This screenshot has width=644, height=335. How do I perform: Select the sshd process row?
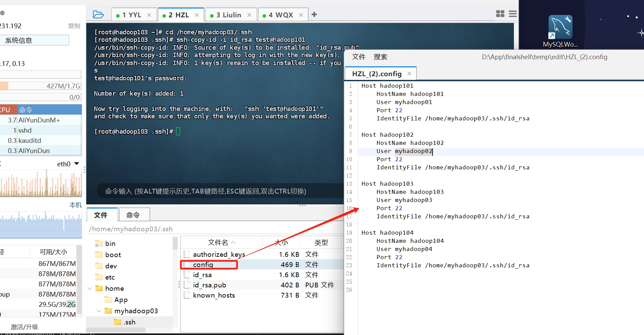pos(41,130)
